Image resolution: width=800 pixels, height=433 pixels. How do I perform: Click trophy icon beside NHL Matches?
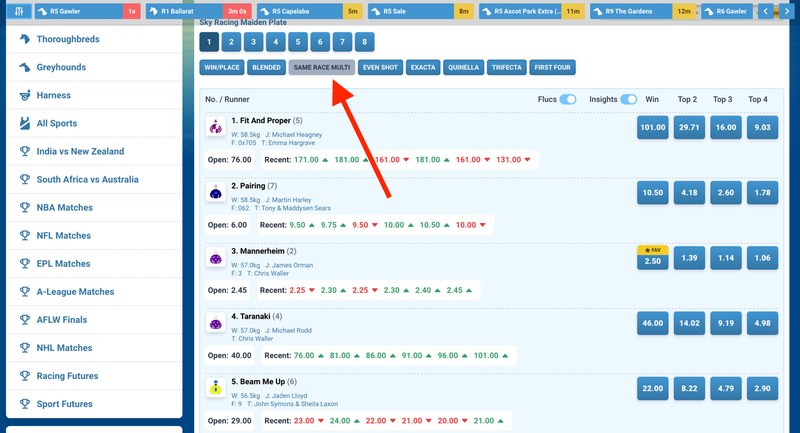pyautogui.click(x=24, y=347)
